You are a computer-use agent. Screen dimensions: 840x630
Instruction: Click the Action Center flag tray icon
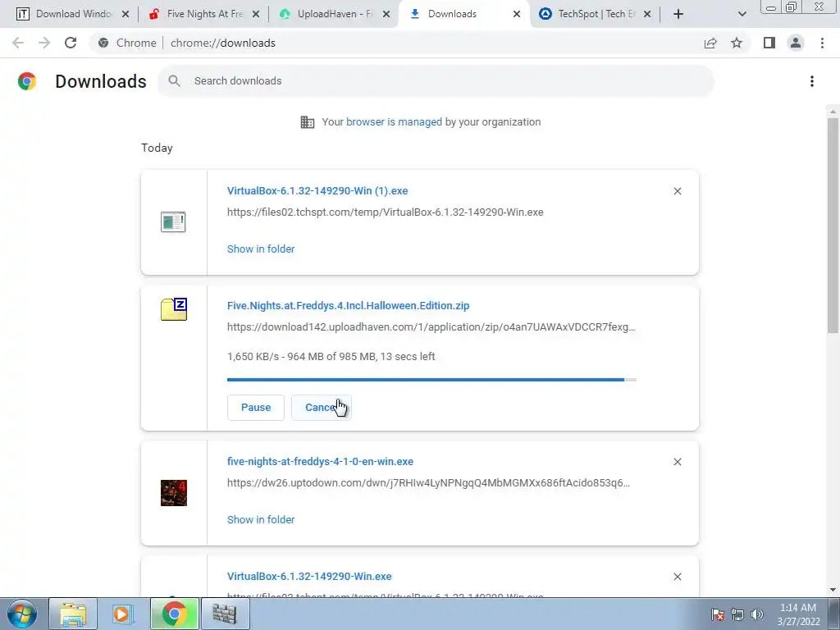coord(718,615)
